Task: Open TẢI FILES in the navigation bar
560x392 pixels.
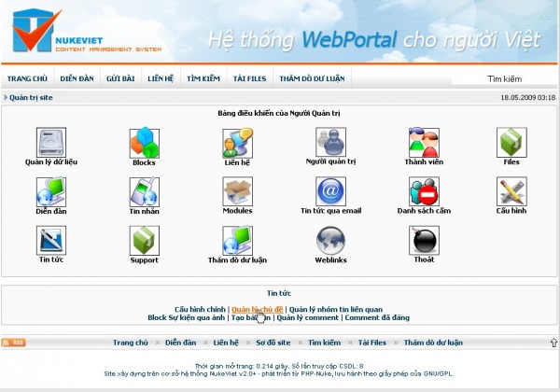Action: pos(249,78)
